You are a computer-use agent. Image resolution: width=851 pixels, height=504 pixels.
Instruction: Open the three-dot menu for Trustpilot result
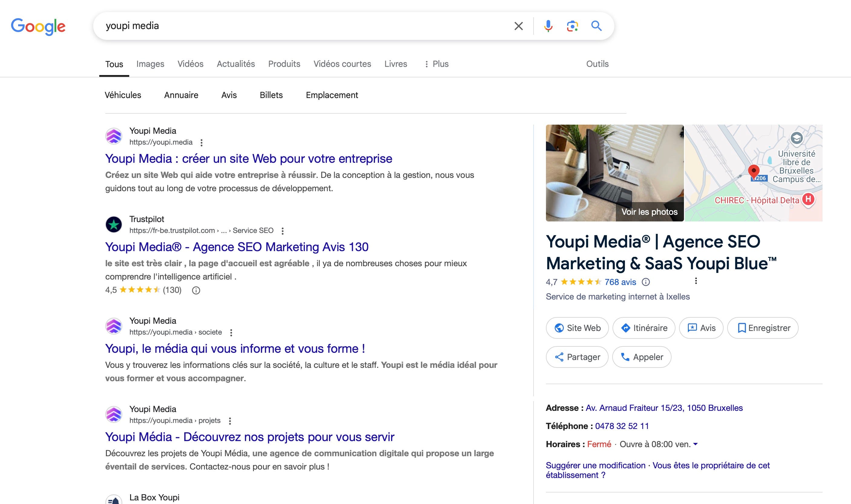282,231
